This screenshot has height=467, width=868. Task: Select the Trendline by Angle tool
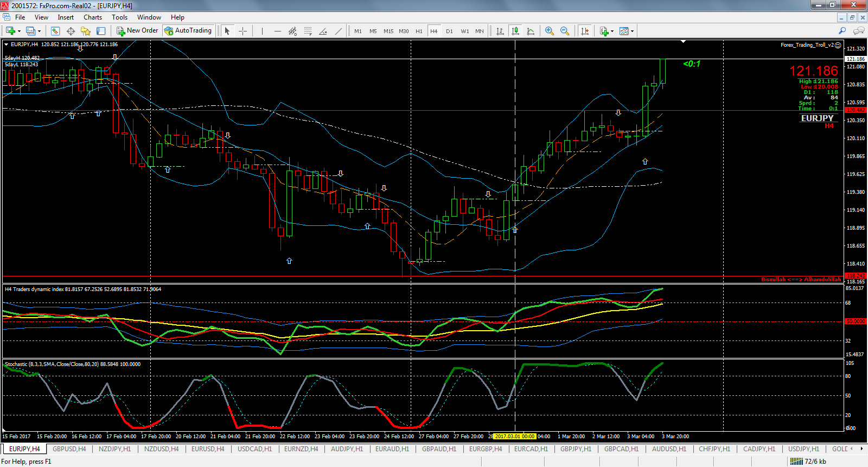323,31
